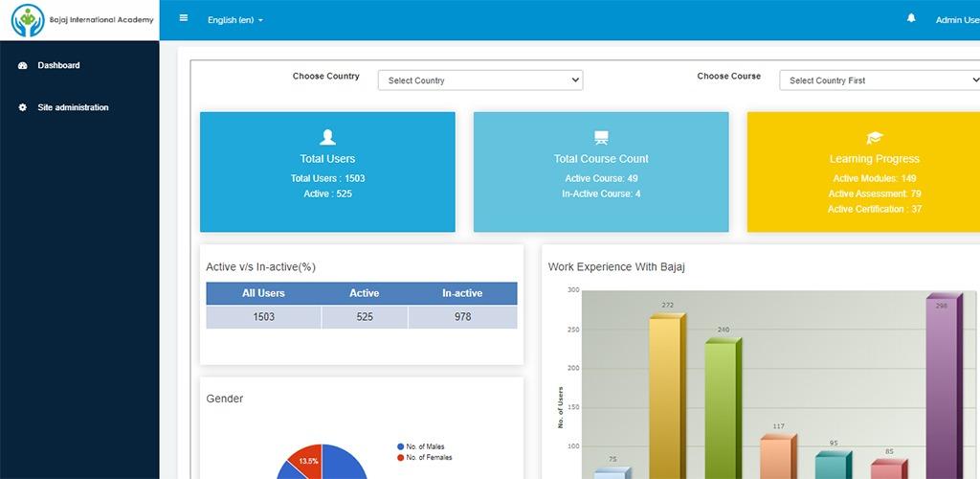Screen dimensions: 980x479
Task: Click the Bajaj International Academy logo
Action: [x=82, y=20]
